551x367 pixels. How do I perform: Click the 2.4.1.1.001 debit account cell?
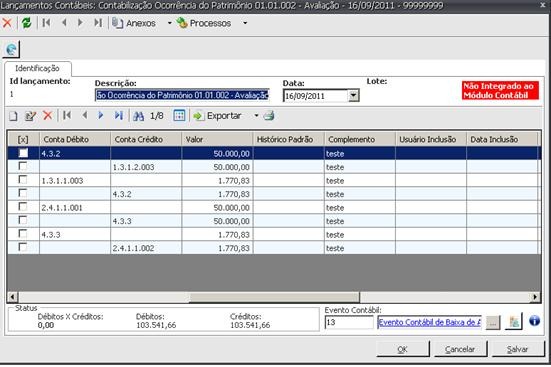pyautogui.click(x=75, y=207)
